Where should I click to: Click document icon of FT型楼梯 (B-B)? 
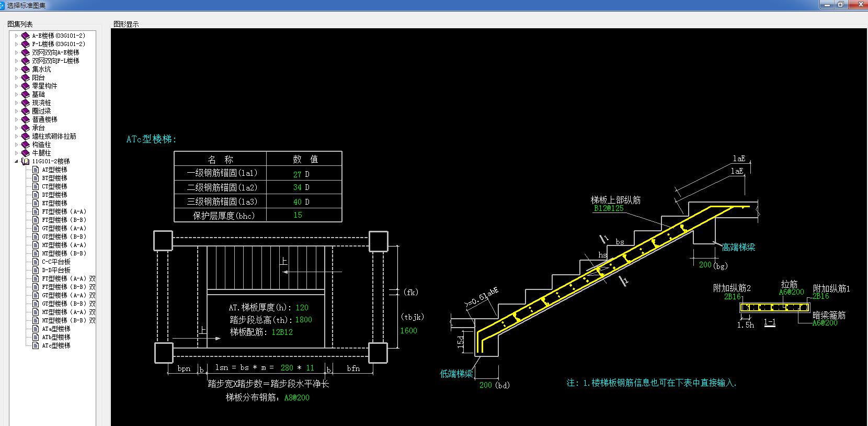pos(36,220)
